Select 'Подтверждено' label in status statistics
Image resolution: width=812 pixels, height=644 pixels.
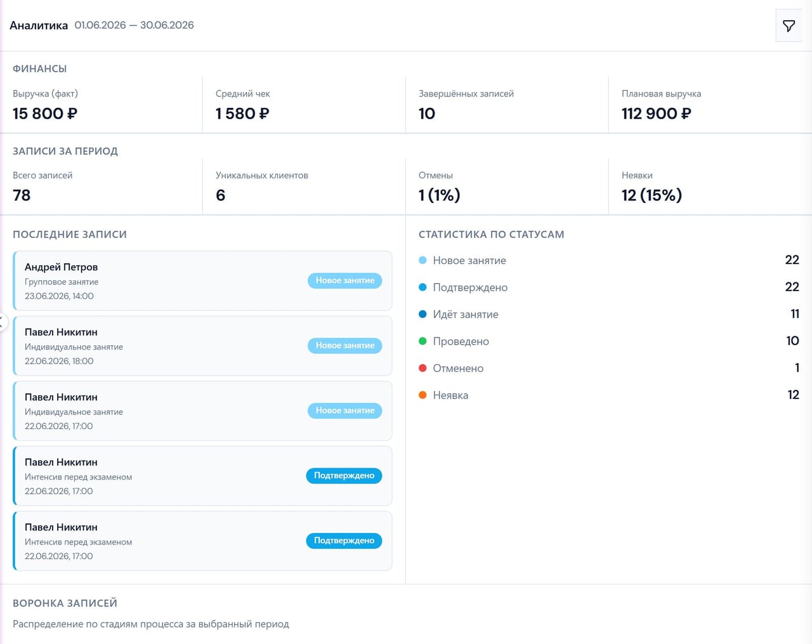[470, 287]
